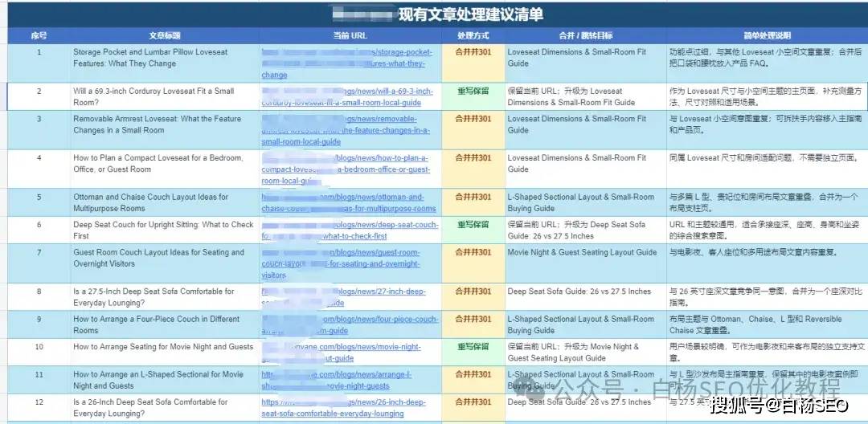The image size is (868, 424).
Task: Select the 当前 URL column header
Action: (350, 35)
